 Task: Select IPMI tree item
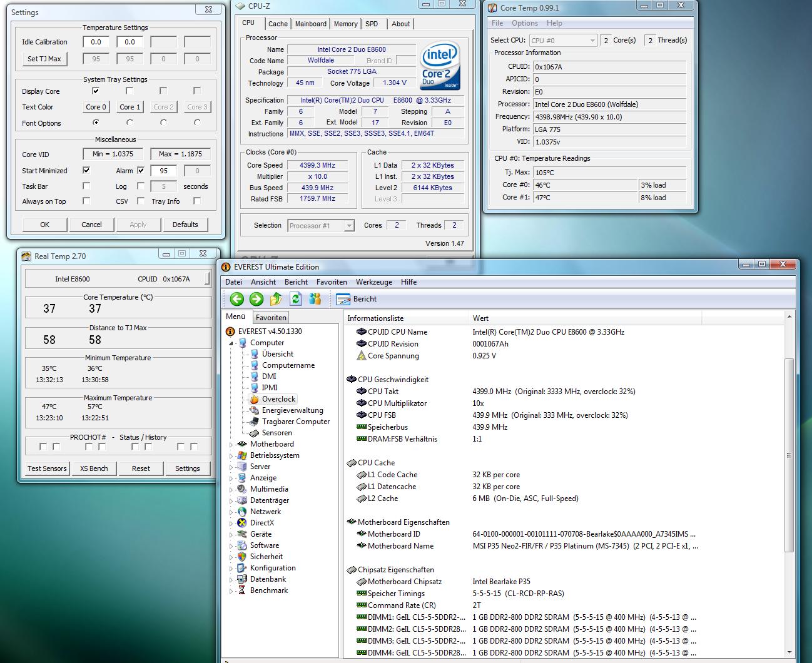tap(270, 388)
